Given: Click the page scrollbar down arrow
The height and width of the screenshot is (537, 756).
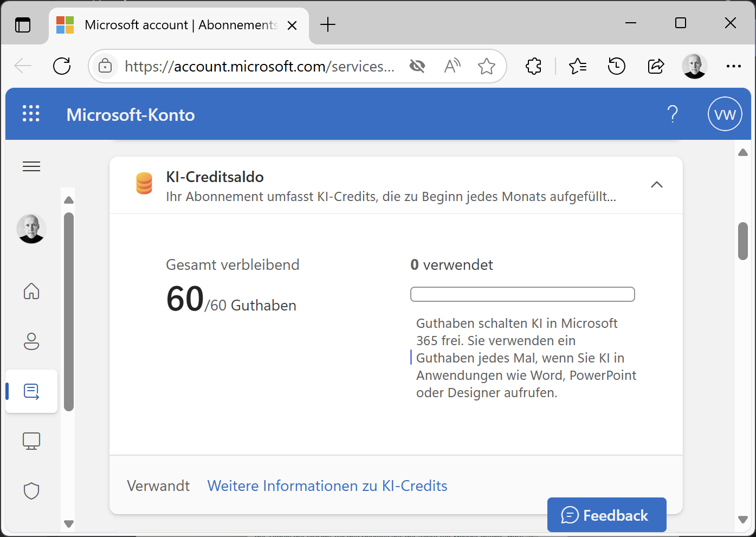Looking at the screenshot, I should coord(743,520).
